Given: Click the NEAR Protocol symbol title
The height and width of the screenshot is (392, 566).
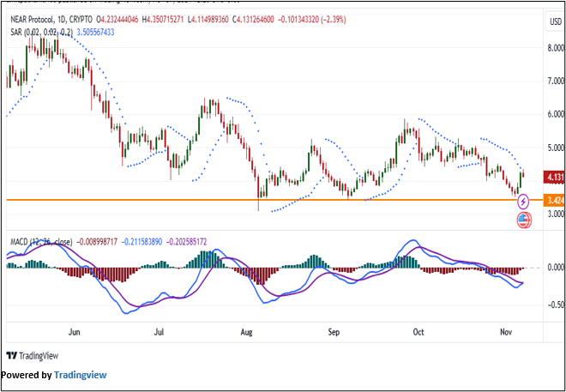Looking at the screenshot, I should coord(33,19).
